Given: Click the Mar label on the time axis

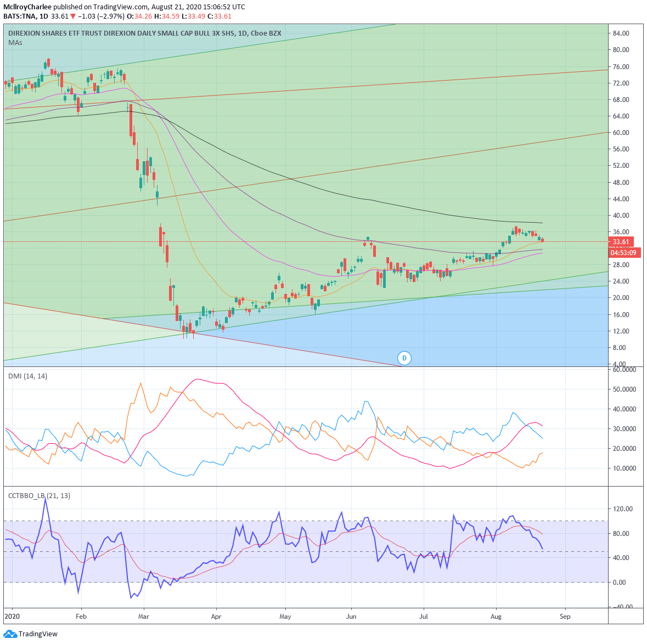Looking at the screenshot, I should [x=144, y=617].
